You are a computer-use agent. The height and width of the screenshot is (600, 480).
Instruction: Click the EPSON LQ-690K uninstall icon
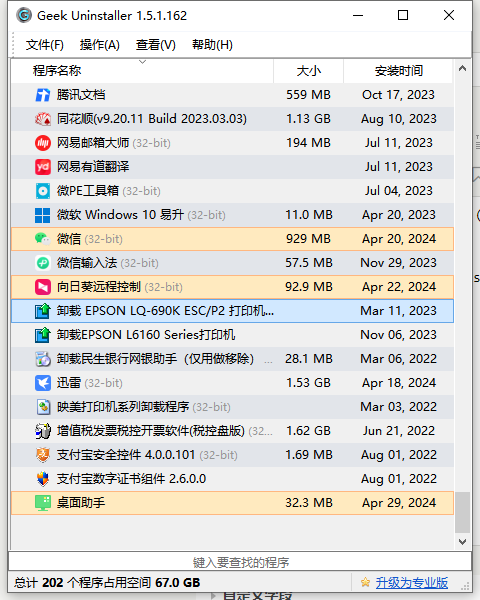coord(42,311)
